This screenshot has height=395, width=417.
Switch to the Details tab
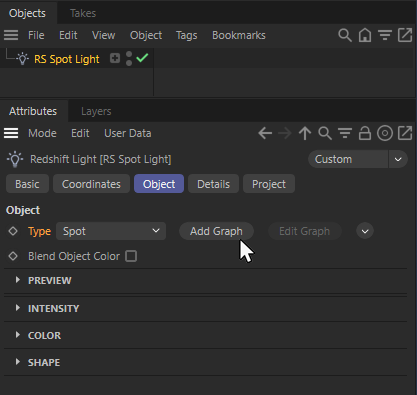(x=213, y=184)
